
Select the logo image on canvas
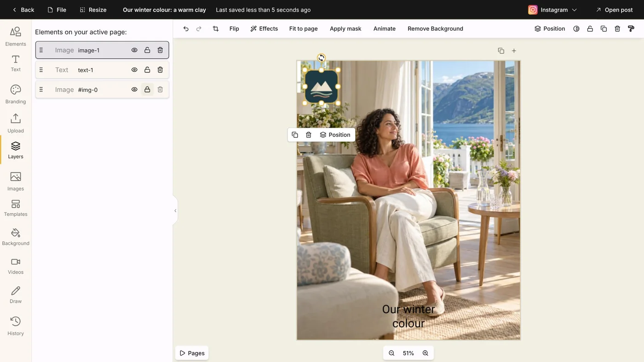click(321, 86)
